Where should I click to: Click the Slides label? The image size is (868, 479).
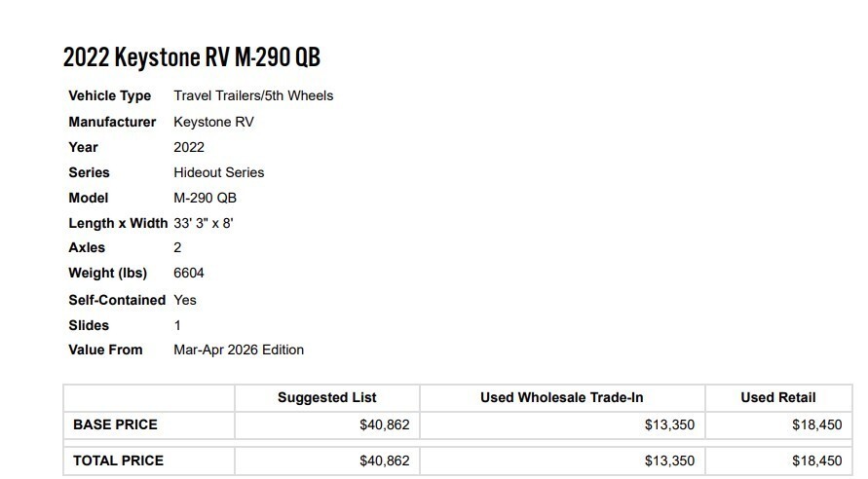pos(89,325)
